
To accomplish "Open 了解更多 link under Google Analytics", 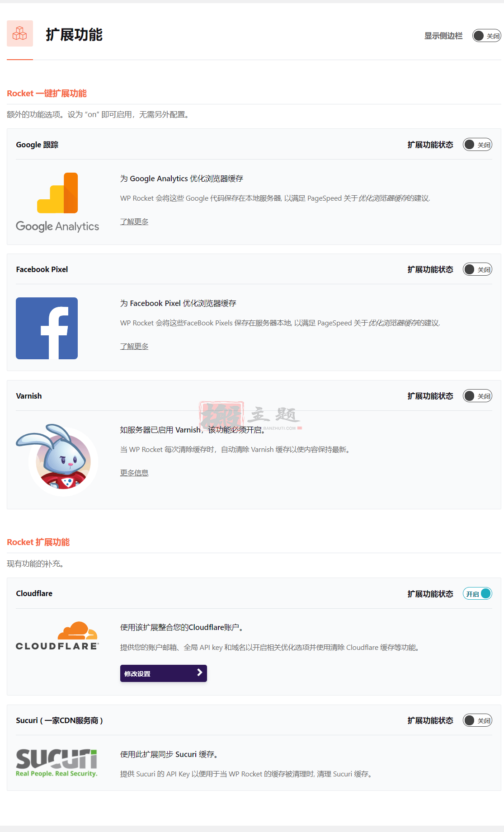I will (134, 221).
